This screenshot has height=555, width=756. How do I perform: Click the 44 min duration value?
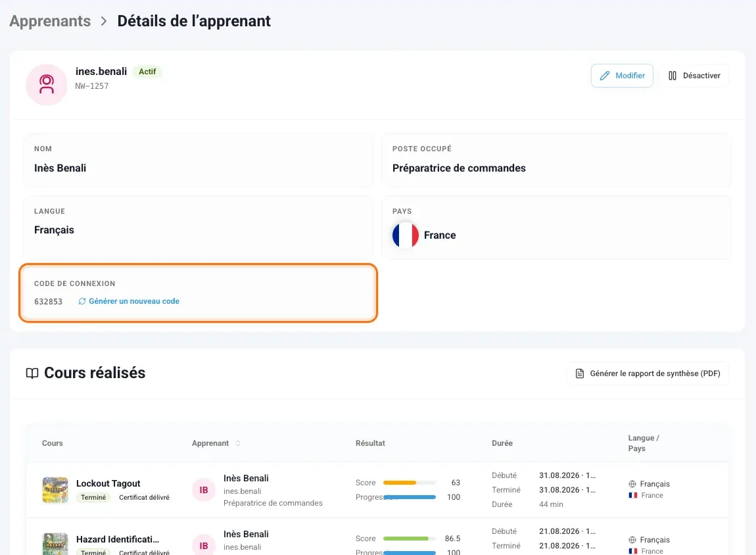coord(551,504)
